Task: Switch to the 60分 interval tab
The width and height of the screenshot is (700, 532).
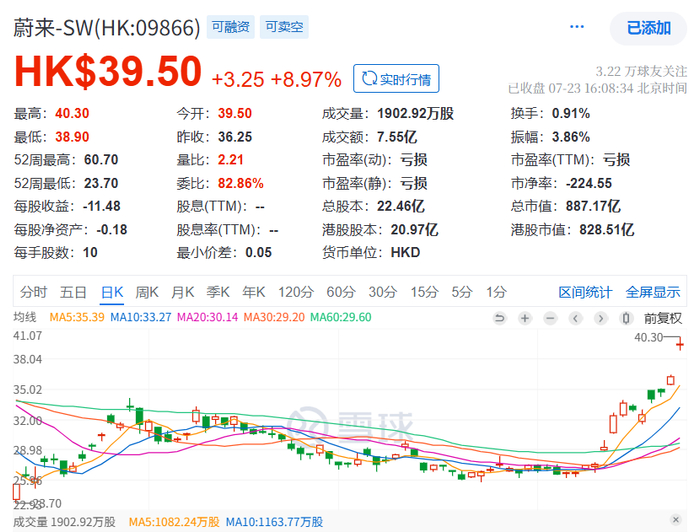Action: pos(341,292)
